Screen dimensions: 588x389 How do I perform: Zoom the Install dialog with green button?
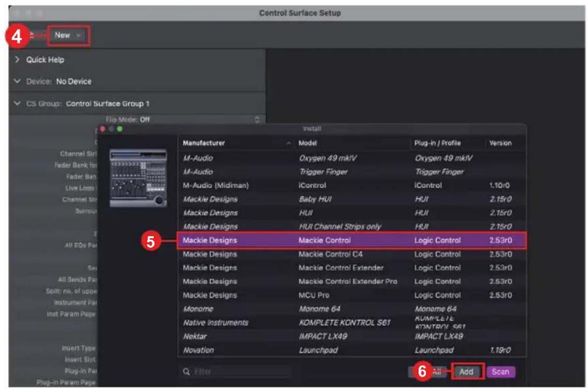[x=120, y=129]
